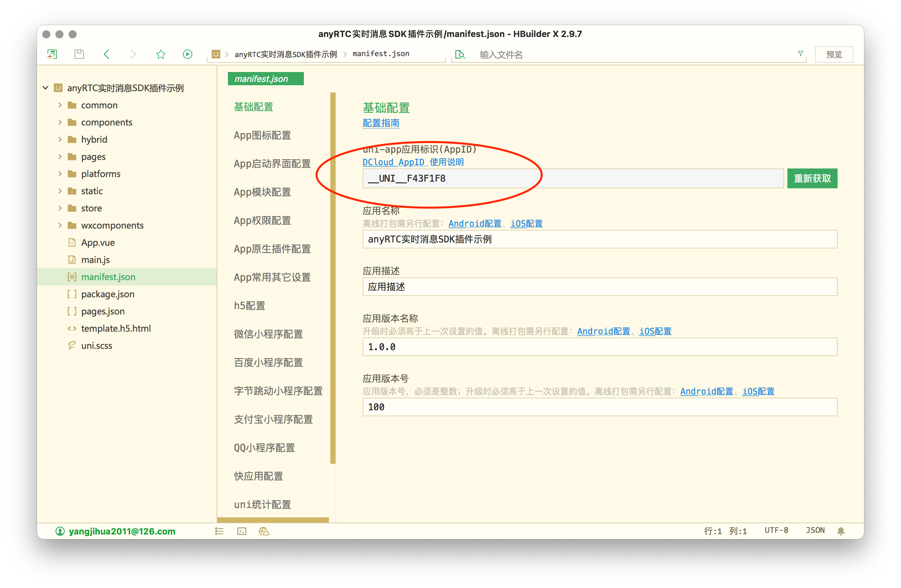Collapse the anyRTC project root

46,88
